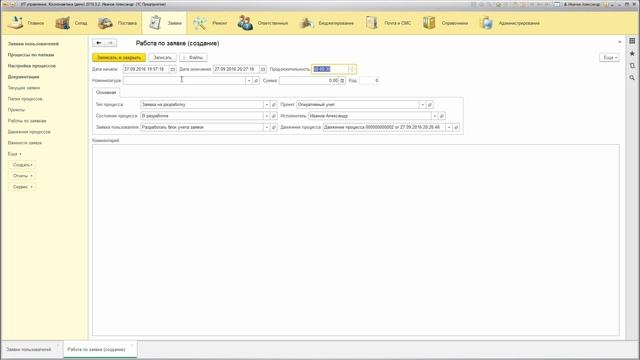The width and height of the screenshot is (640, 360).
Task: Open Работы по заявкам in the sidebar
Action: [x=27, y=121]
